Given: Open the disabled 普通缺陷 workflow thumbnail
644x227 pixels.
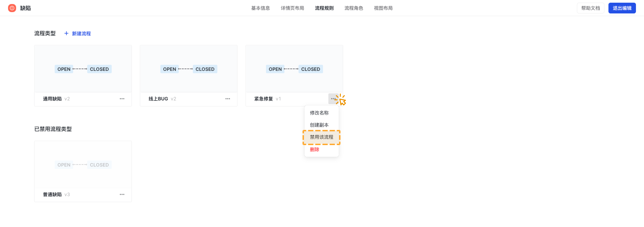Looking at the screenshot, I should point(83,164).
